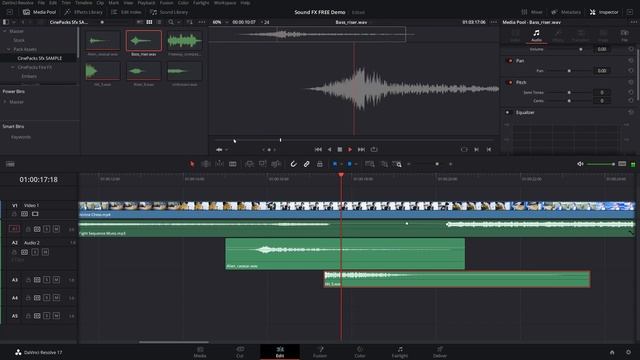Click the Play Reverse button

click(x=329, y=150)
